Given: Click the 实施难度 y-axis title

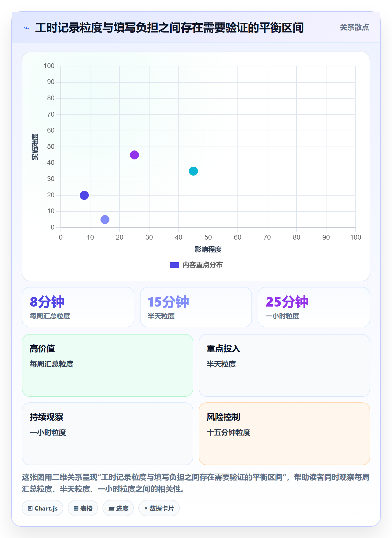Looking at the screenshot, I should coord(35,147).
